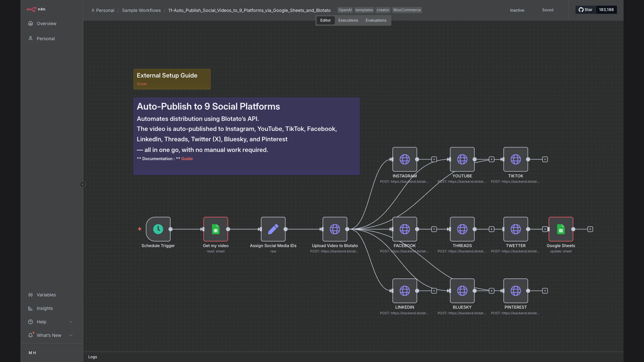Click the plus after the LINKEDIN node
Image resolution: width=644 pixels, height=362 pixels.
click(x=434, y=291)
